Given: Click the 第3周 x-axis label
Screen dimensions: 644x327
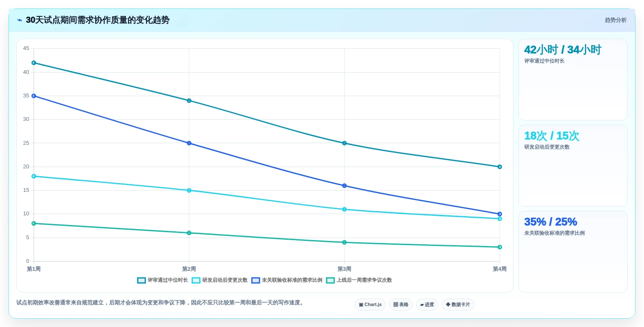Looking at the screenshot, I should pos(344,269).
